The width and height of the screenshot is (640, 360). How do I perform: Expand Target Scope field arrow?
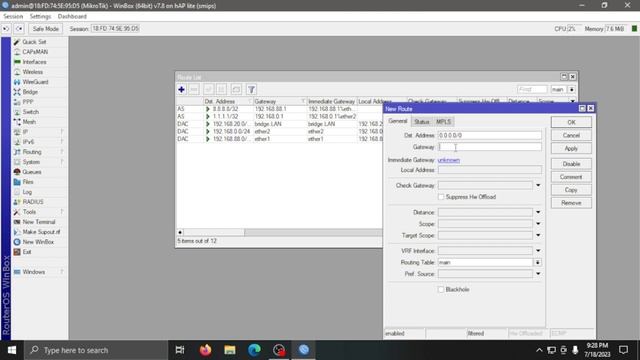pyautogui.click(x=538, y=236)
